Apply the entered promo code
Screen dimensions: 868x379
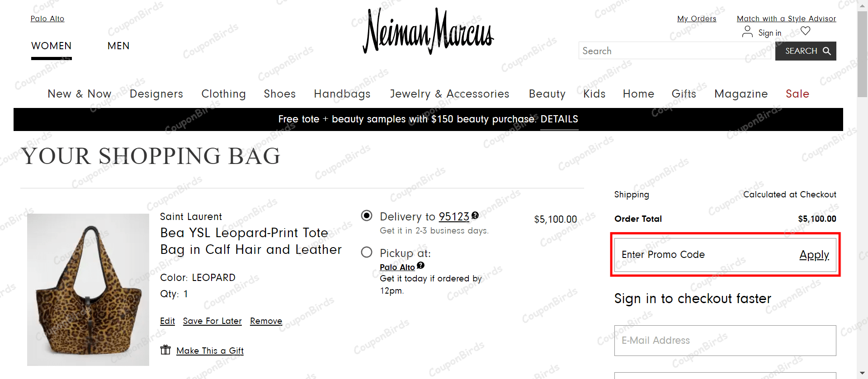tap(814, 254)
